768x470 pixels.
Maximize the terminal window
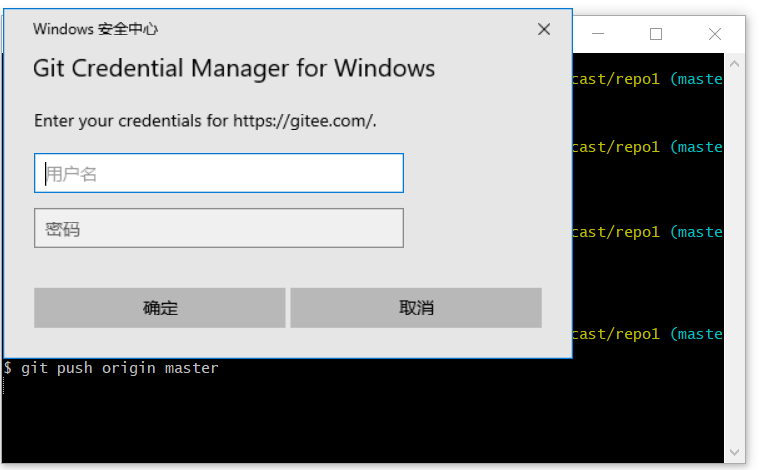click(x=656, y=34)
